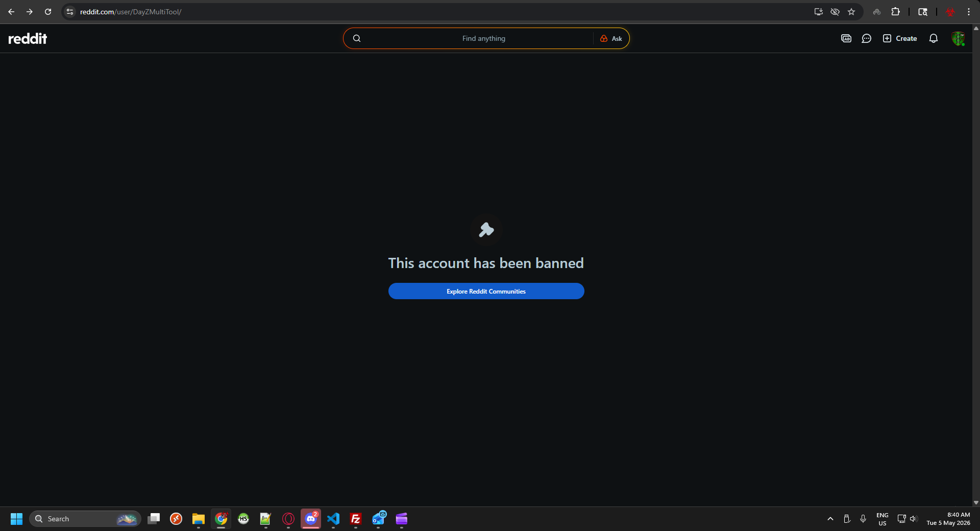
Task: Open the Chrome three-dot menu
Action: (969, 12)
